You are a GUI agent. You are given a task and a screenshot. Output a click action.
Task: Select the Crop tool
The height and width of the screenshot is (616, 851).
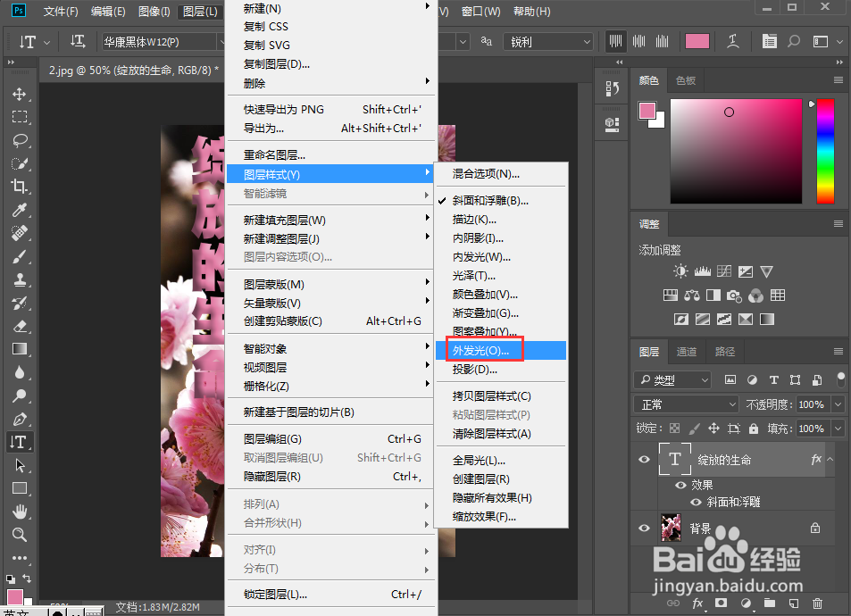[x=20, y=187]
